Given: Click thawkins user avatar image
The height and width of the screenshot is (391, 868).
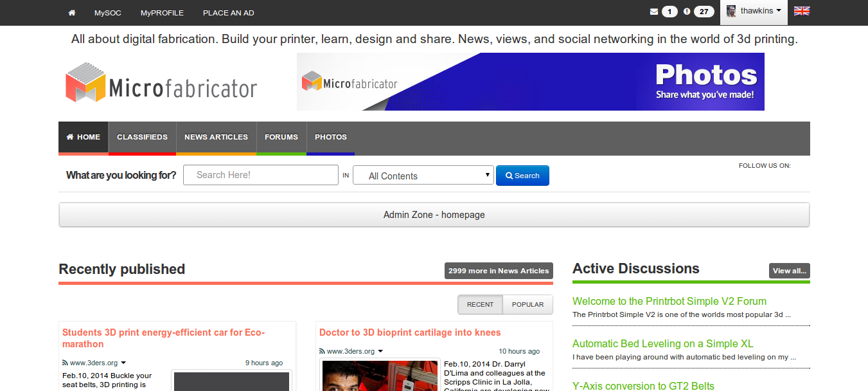Looking at the screenshot, I should (x=731, y=11).
